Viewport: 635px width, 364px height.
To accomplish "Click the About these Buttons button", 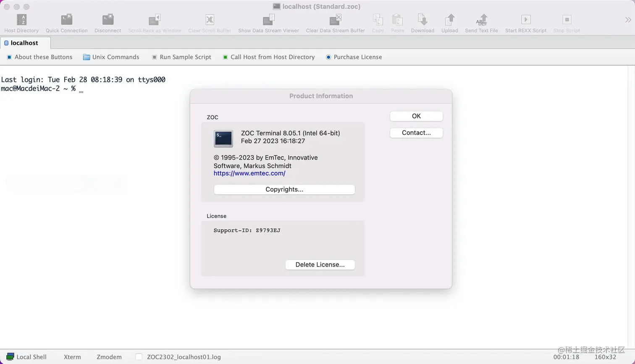I will pos(39,57).
